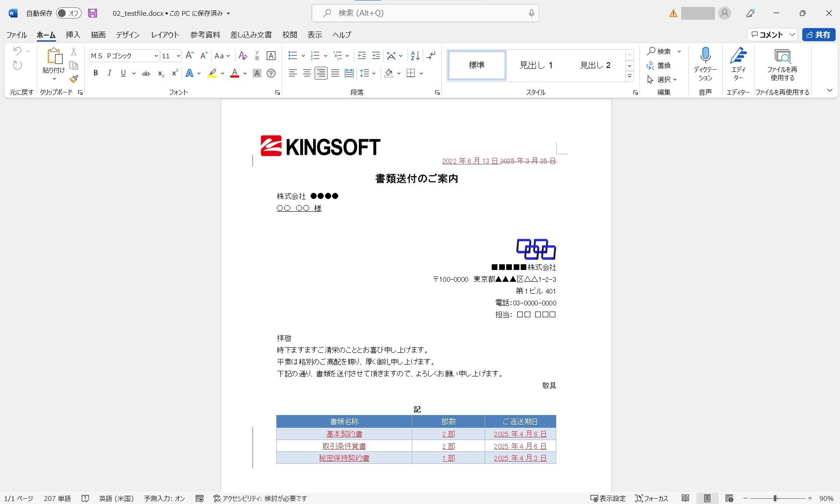Apply strikethrough formatting
Viewport: 840px width, 504px height.
(146, 73)
